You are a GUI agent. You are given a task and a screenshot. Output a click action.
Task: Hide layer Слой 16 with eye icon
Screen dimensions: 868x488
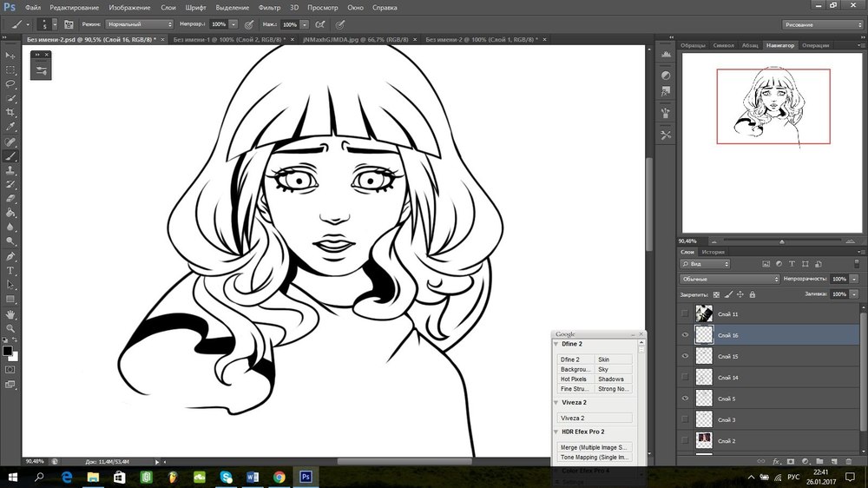coord(686,334)
